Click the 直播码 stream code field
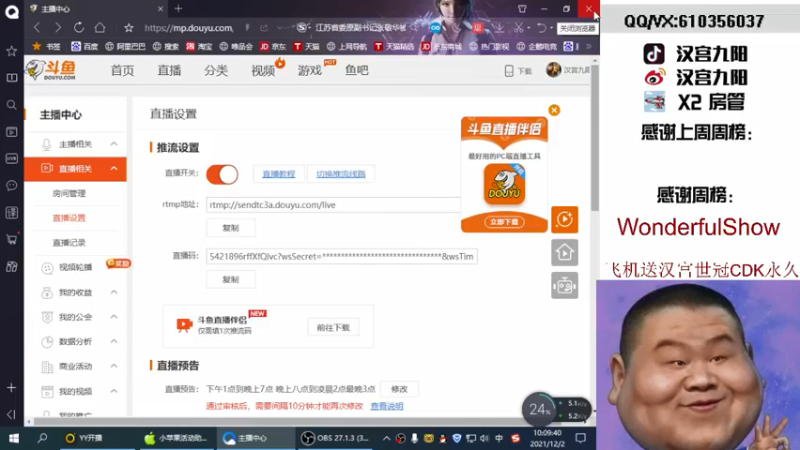 click(342, 256)
